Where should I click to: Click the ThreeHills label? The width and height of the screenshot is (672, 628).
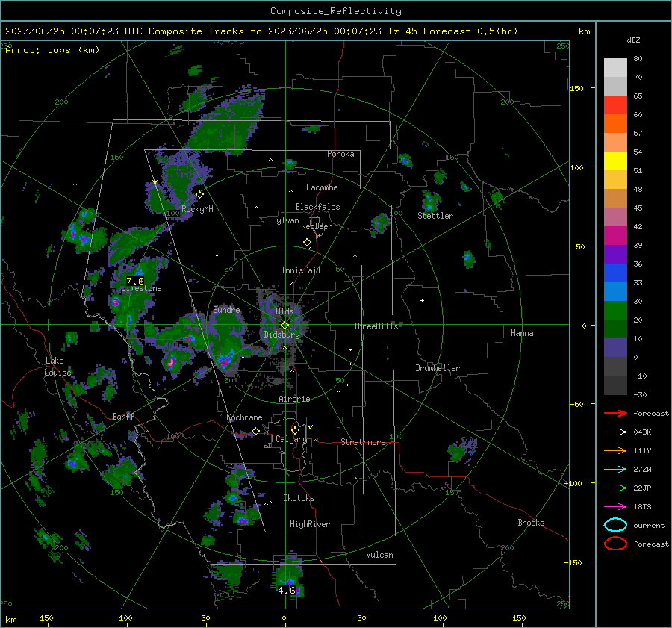tap(376, 326)
